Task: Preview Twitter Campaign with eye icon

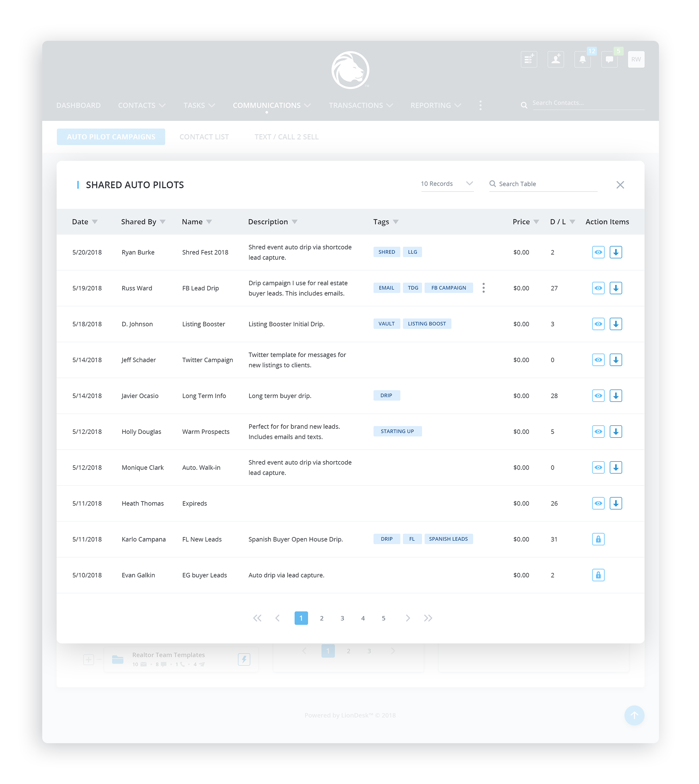Action: (x=598, y=360)
